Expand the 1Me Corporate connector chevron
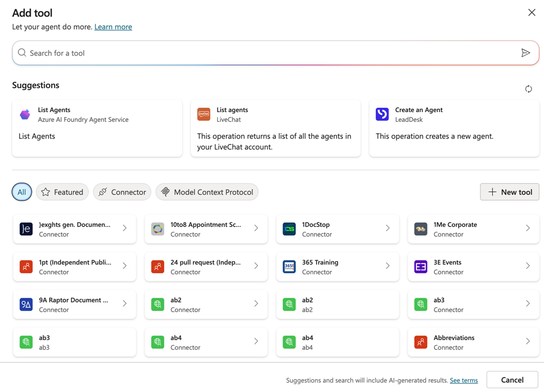Viewport: 544px width, 392px height. point(528,228)
